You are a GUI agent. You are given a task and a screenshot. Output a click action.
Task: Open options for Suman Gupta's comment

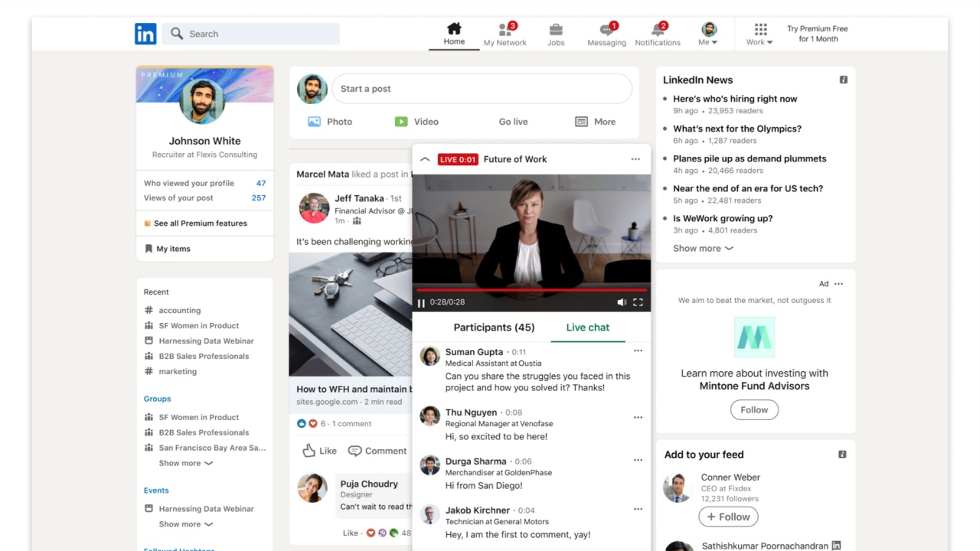point(638,351)
